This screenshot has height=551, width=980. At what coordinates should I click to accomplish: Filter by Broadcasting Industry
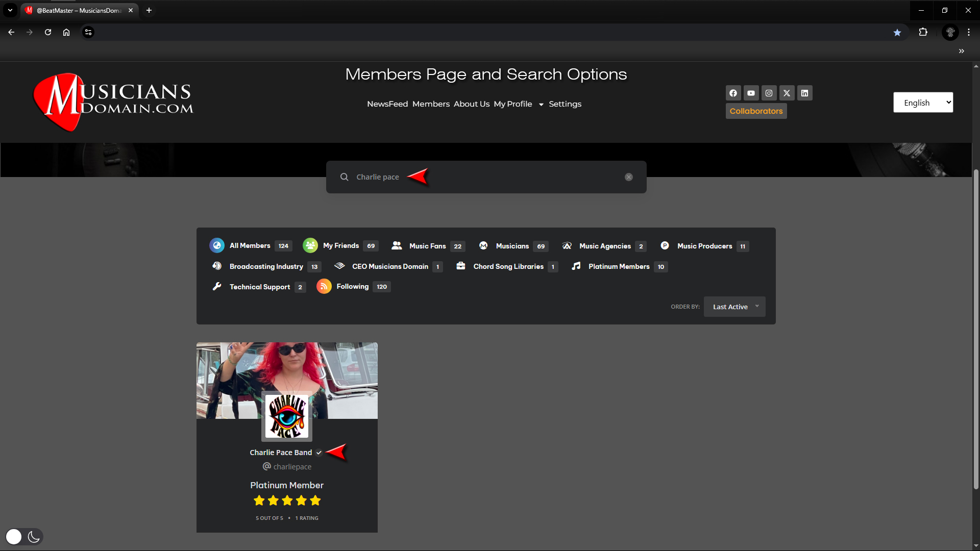click(266, 266)
